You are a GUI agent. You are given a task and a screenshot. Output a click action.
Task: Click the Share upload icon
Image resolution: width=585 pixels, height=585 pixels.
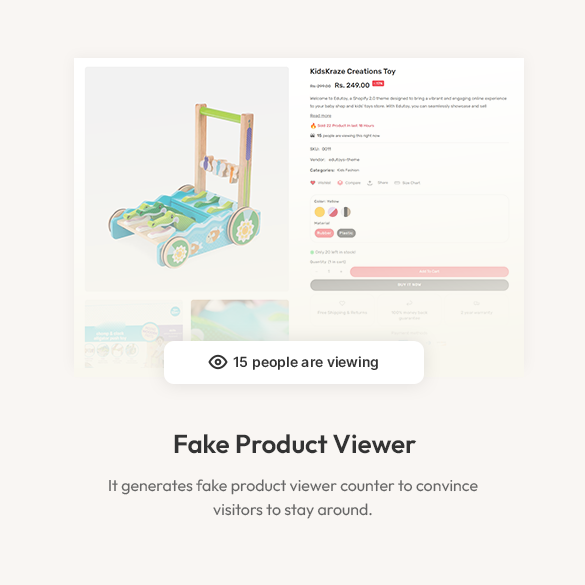coord(370,183)
